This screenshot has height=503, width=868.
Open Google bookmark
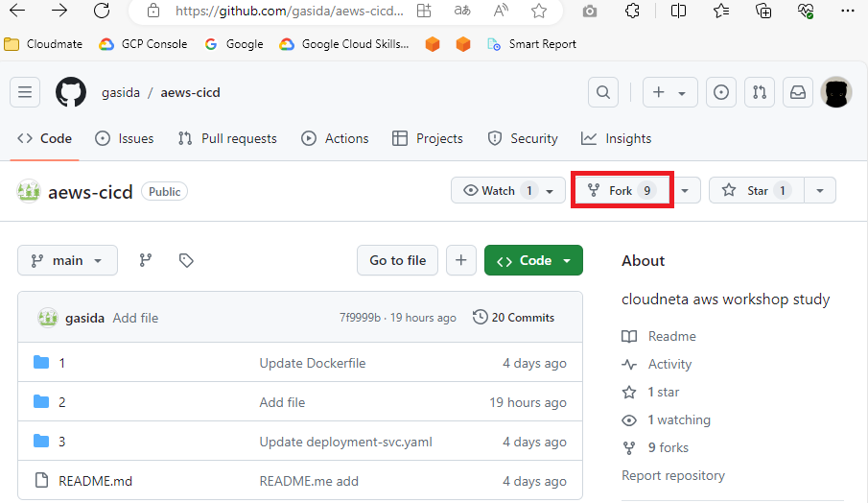pyautogui.click(x=234, y=44)
